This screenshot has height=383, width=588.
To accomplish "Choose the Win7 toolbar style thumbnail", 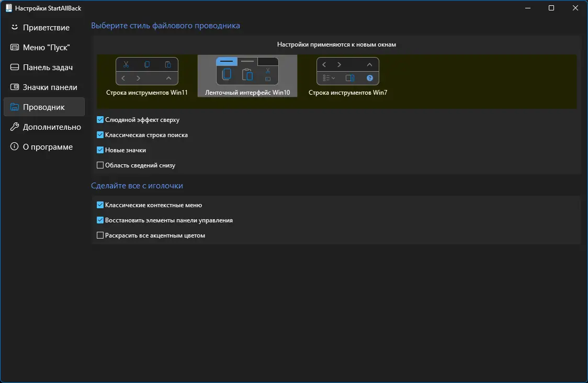I will point(348,71).
